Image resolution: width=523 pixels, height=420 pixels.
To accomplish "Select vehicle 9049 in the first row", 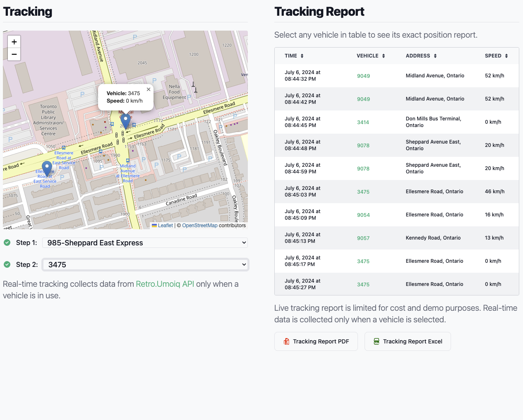I will coord(363,76).
